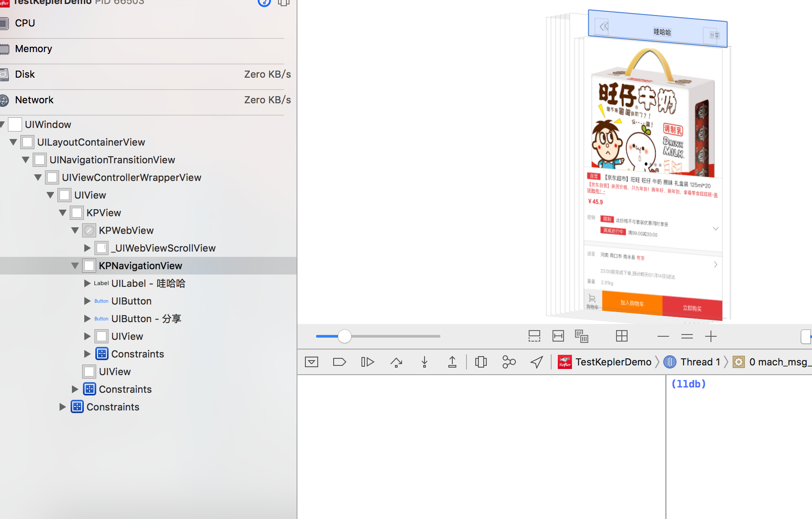
Task: Click the Simulate Location arrow icon
Action: [537, 362]
